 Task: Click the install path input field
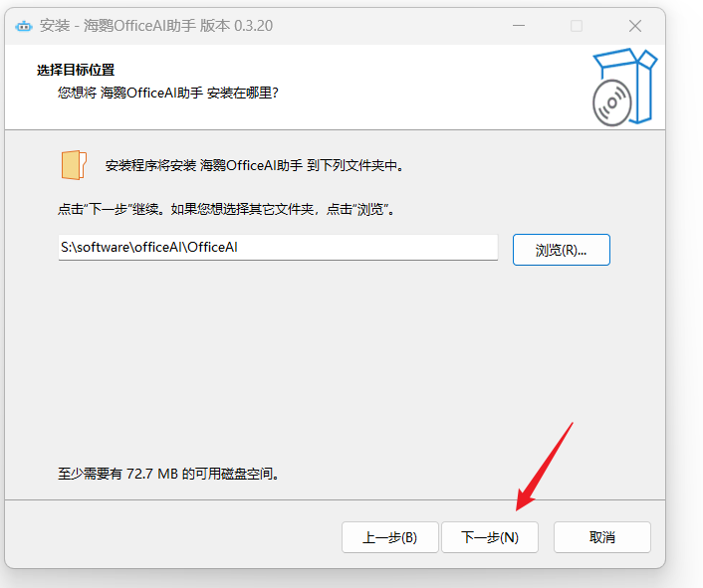coord(278,247)
